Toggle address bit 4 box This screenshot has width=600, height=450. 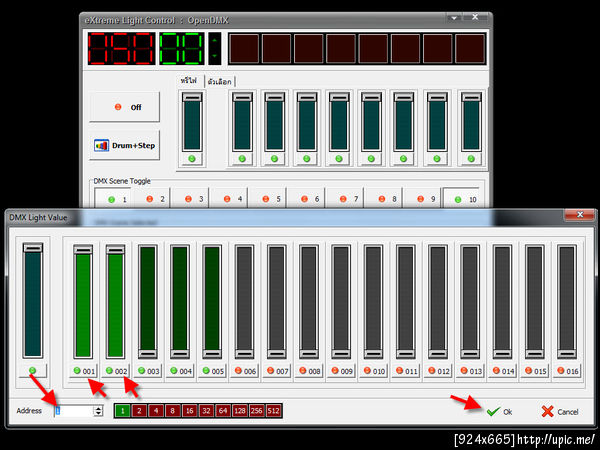(156, 411)
